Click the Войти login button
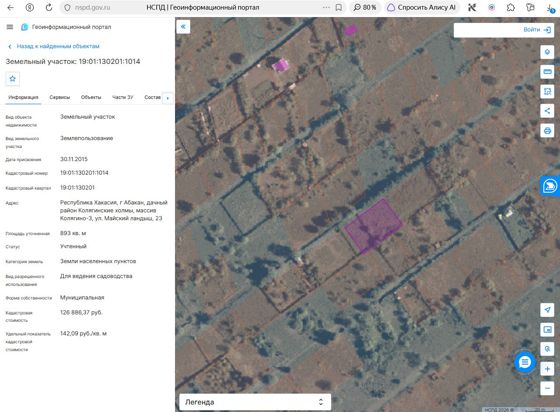Screen dimensions: 560x412 coord(537,30)
